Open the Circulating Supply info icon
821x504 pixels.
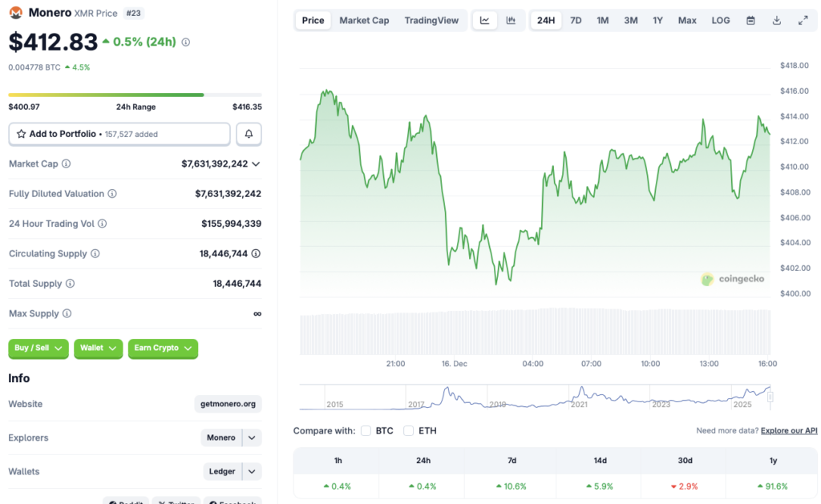tap(95, 253)
